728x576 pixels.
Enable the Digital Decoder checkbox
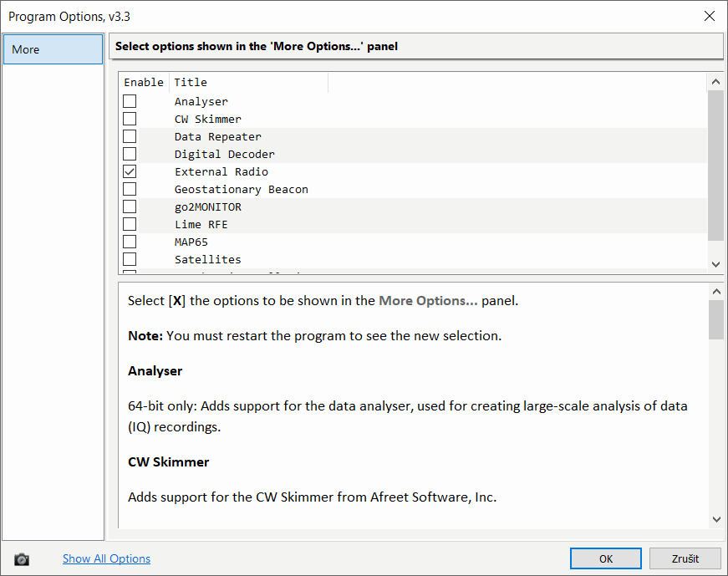tap(130, 154)
